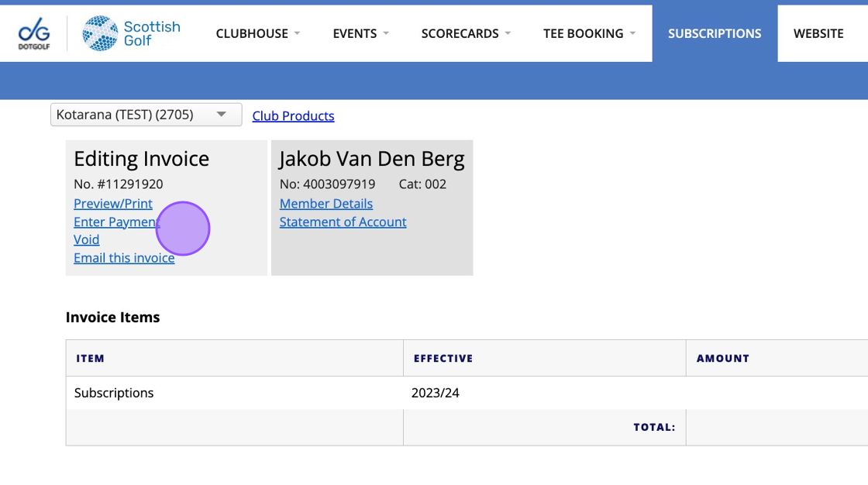868x485 pixels.
Task: Click the AMOUNT column header
Action: coord(723,359)
